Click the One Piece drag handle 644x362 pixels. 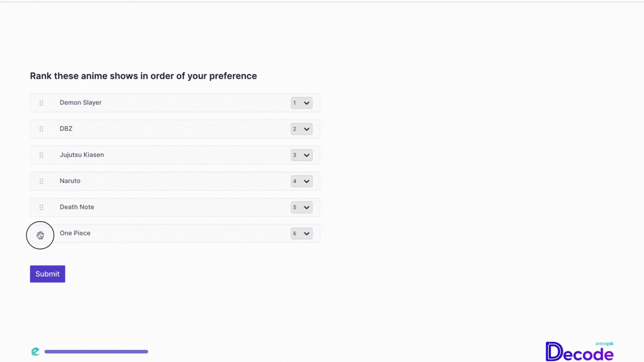point(40,235)
